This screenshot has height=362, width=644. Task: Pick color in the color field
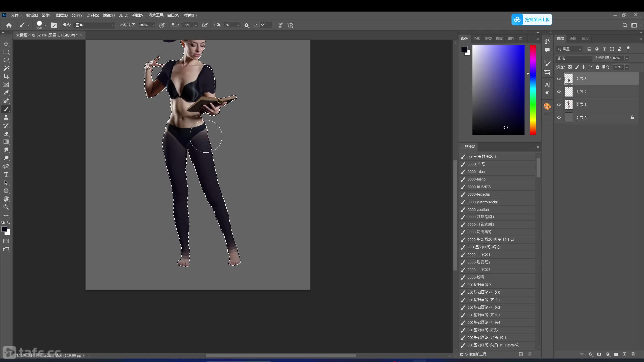[498, 90]
